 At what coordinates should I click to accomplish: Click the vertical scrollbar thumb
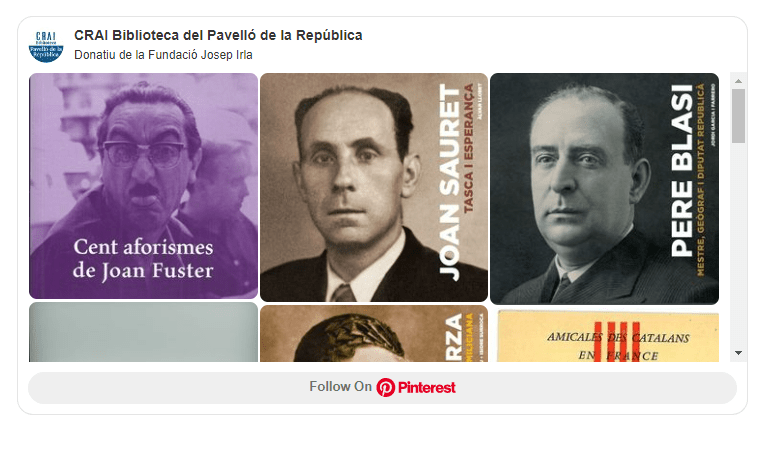pyautogui.click(x=738, y=116)
